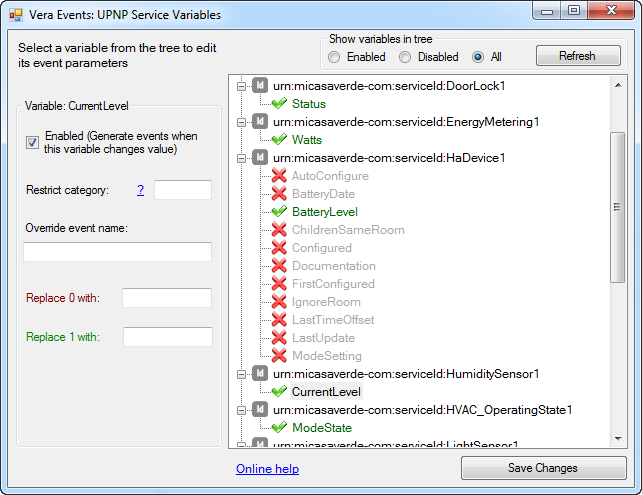
Task: Click the red X icon beside BatteryDate
Action: pyautogui.click(x=279, y=194)
